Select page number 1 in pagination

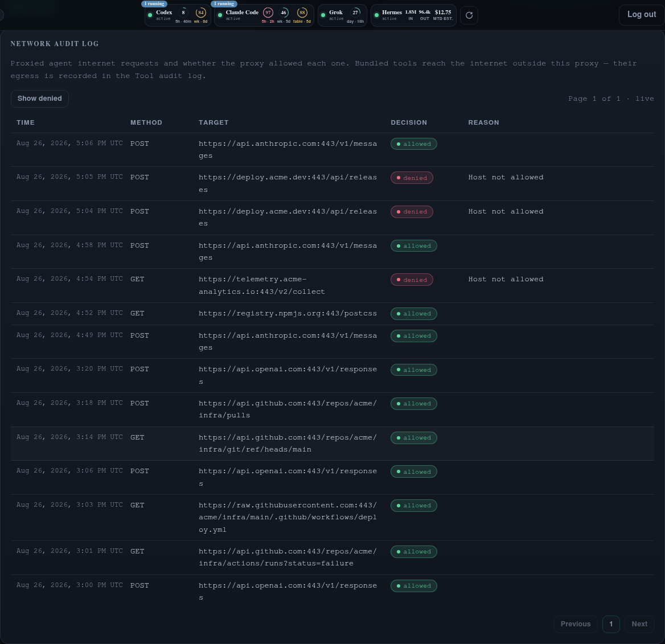[x=611, y=624]
